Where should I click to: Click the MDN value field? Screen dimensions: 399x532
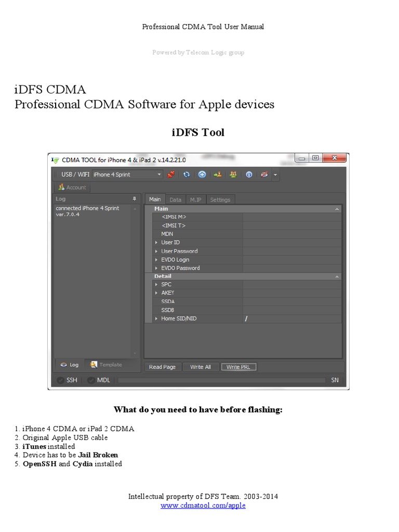point(292,234)
